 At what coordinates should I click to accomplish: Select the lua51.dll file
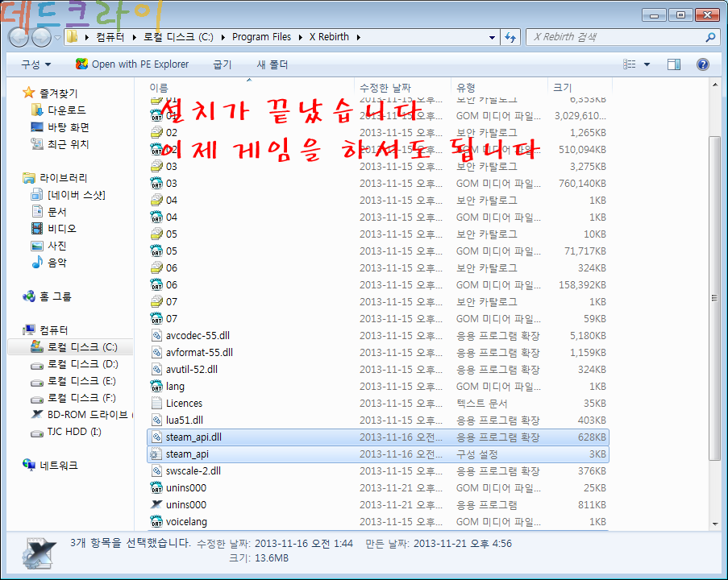click(185, 420)
